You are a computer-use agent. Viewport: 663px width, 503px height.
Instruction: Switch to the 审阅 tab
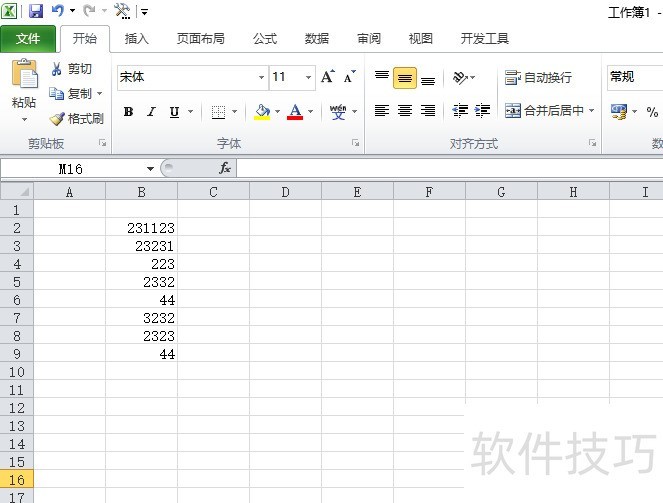click(x=369, y=39)
